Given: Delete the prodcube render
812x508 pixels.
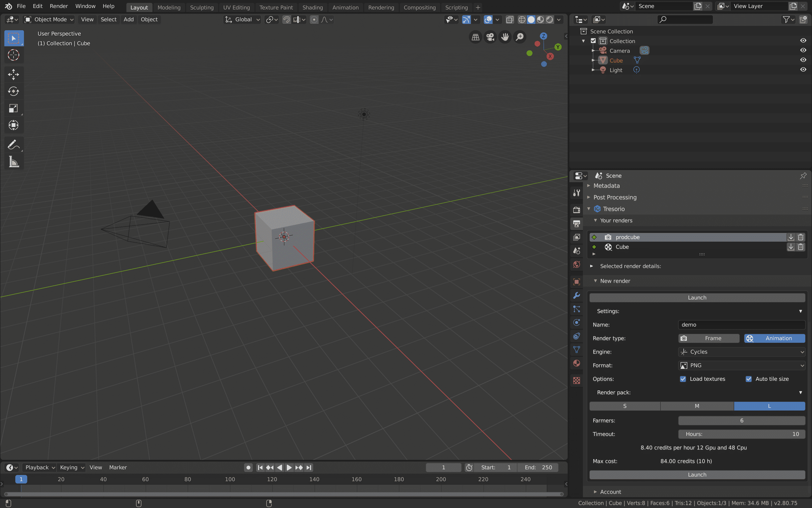Looking at the screenshot, I should 801,237.
